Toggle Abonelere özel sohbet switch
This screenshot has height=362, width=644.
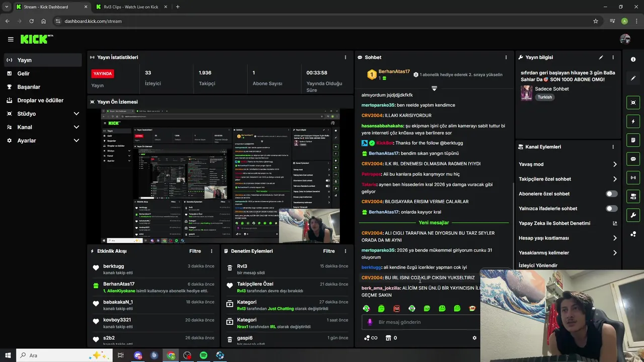click(612, 194)
